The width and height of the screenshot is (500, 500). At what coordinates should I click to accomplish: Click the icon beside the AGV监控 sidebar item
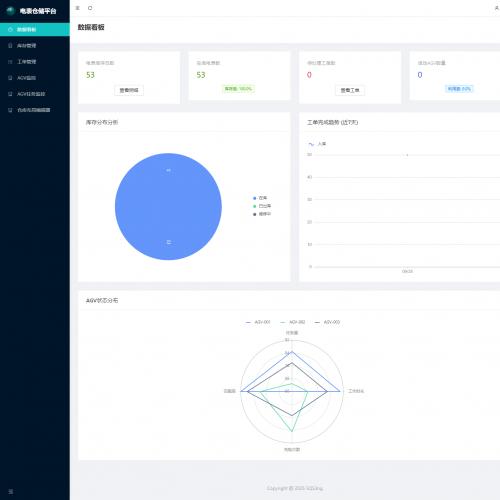pyautogui.click(x=10, y=78)
